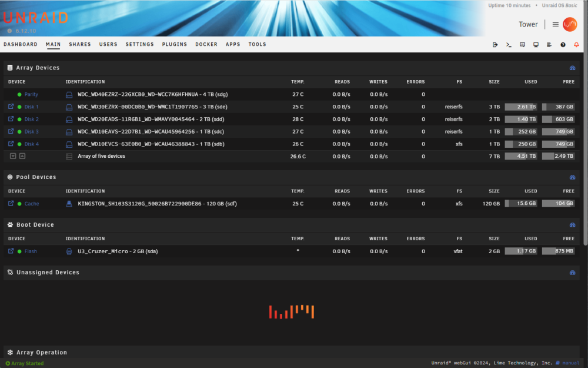
Task: Open the Tools tab
Action: click(258, 44)
